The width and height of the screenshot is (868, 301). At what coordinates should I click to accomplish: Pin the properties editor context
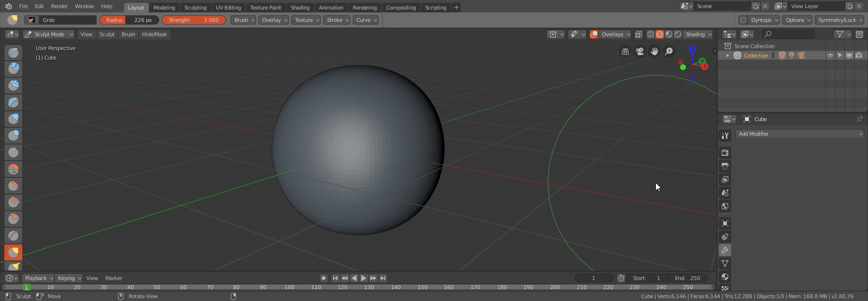click(859, 119)
